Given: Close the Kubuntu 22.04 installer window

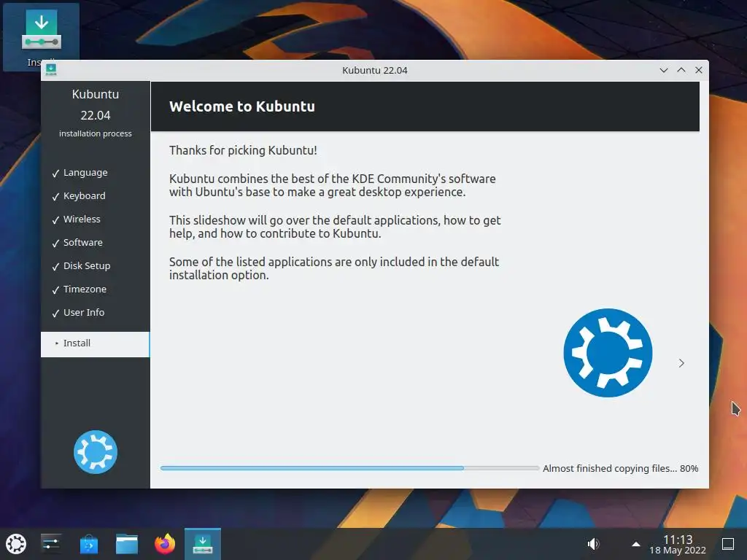Looking at the screenshot, I should click(699, 70).
